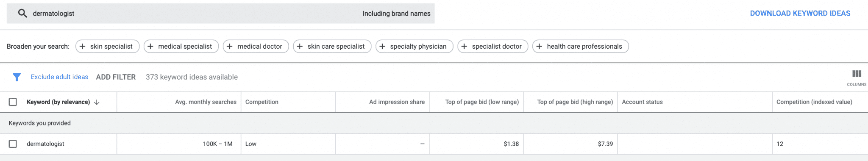Check the dermatologist keyword row checkbox

click(x=13, y=144)
